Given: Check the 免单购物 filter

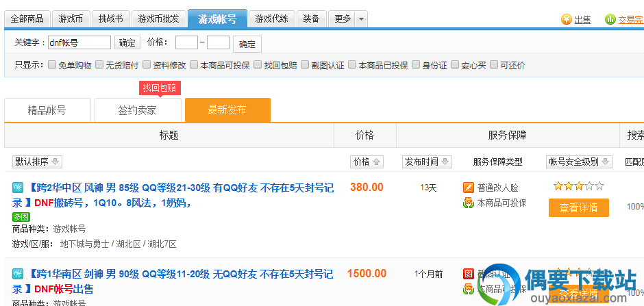Looking at the screenshot, I should [52, 64].
